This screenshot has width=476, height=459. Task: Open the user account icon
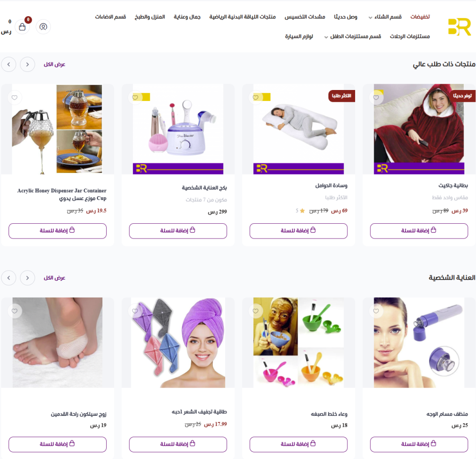pos(43,27)
